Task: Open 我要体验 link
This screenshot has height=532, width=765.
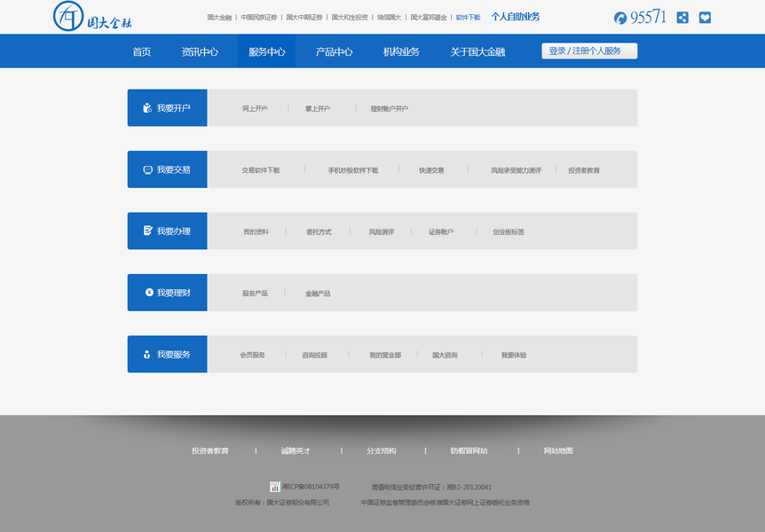Action: pyautogui.click(x=514, y=355)
